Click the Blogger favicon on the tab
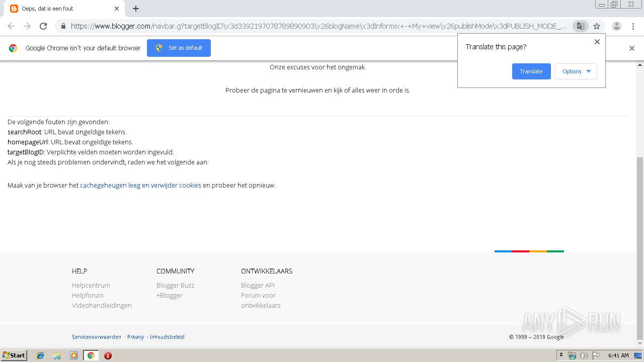The image size is (644, 362). coord(14,9)
